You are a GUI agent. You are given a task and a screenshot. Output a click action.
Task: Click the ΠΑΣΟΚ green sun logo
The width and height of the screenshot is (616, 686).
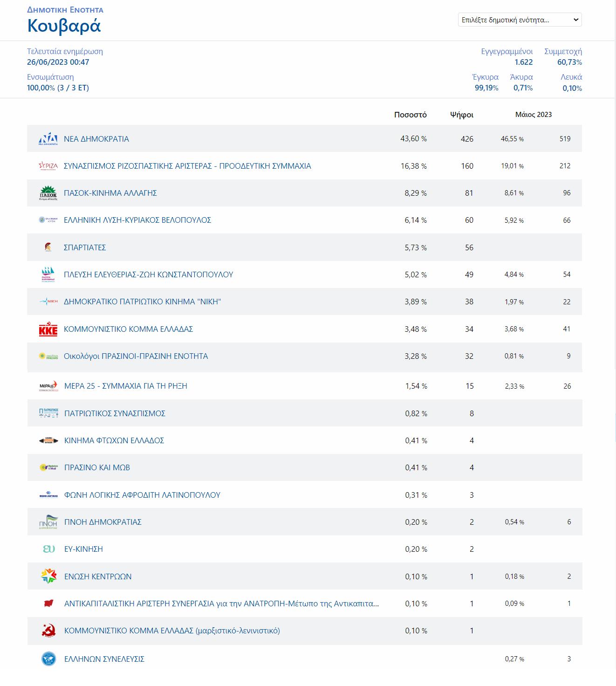point(48,193)
